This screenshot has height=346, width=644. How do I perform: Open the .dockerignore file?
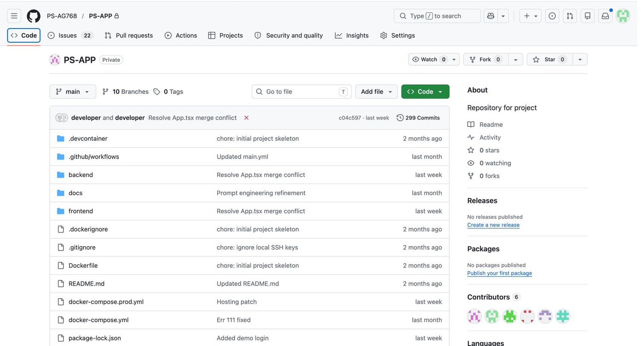[88, 229]
